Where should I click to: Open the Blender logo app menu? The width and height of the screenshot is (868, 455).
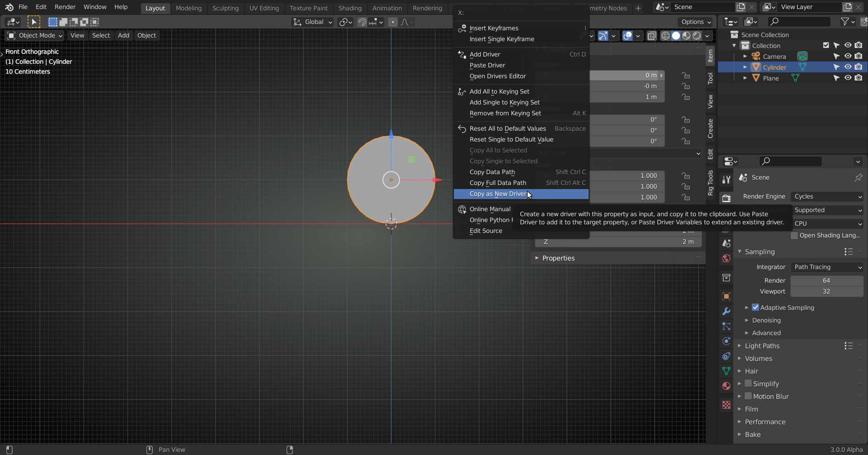point(9,7)
